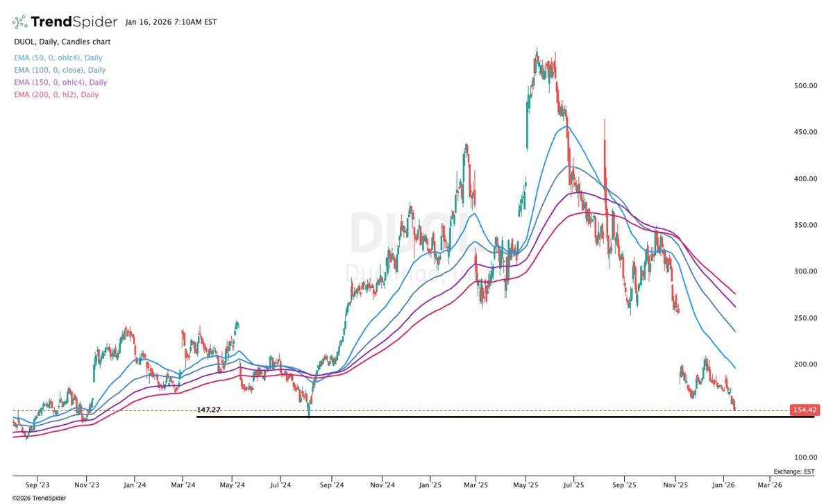Viewport: 833px width, 504px height.
Task: Select the 'EMA (150, 0, ohlc4), Daily' legend
Action: tap(60, 83)
